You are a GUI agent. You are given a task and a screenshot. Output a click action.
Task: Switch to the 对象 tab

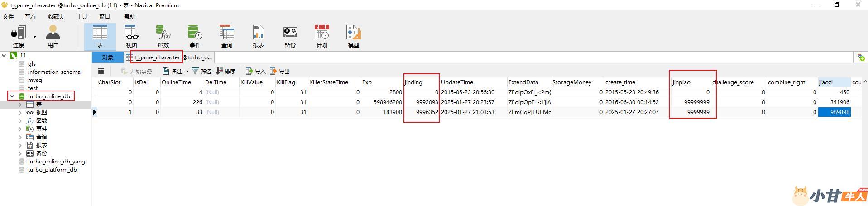point(107,57)
